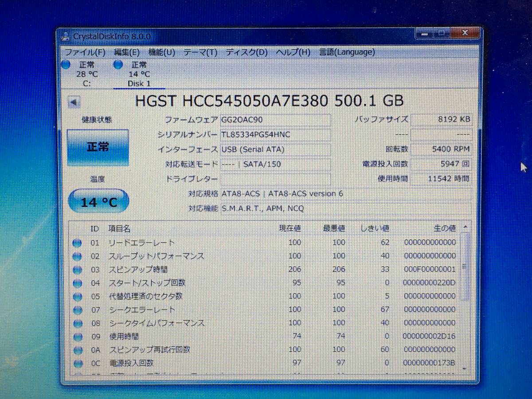Click the power on hours 11542 時間
532x399 pixels.
[441, 179]
